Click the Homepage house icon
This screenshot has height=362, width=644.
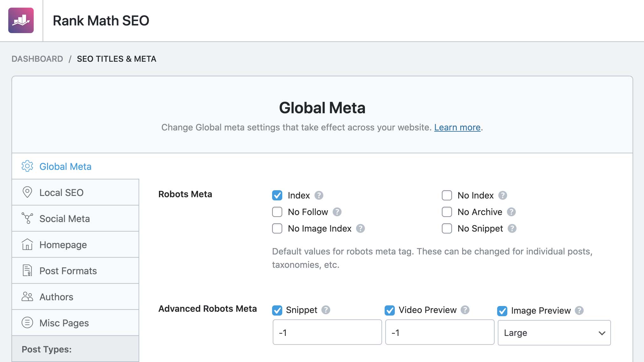pos(27,244)
